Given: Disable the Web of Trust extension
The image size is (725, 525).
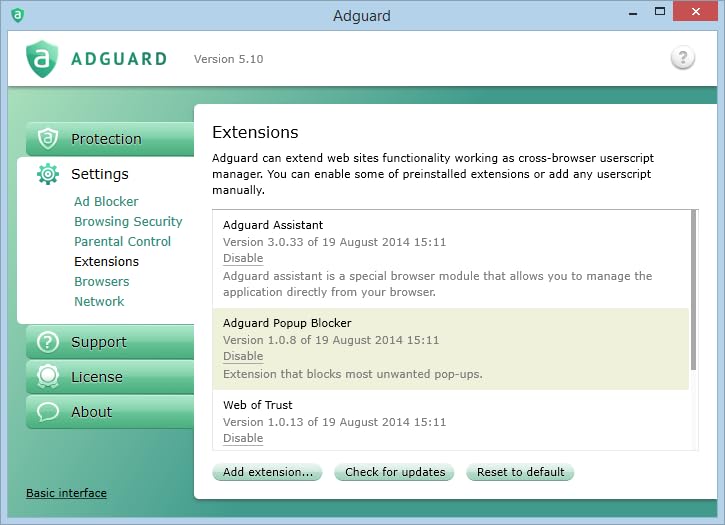Looking at the screenshot, I should tap(243, 438).
